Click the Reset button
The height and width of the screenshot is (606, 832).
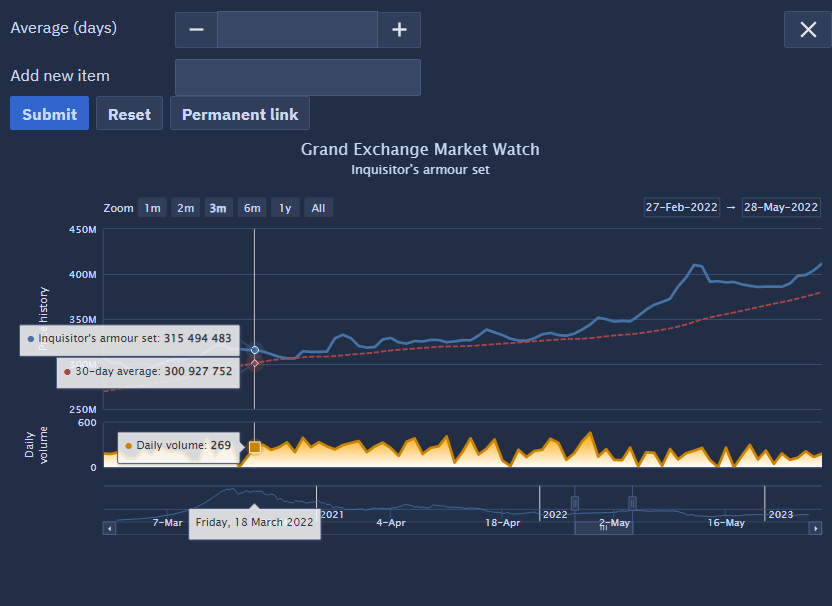pos(129,113)
